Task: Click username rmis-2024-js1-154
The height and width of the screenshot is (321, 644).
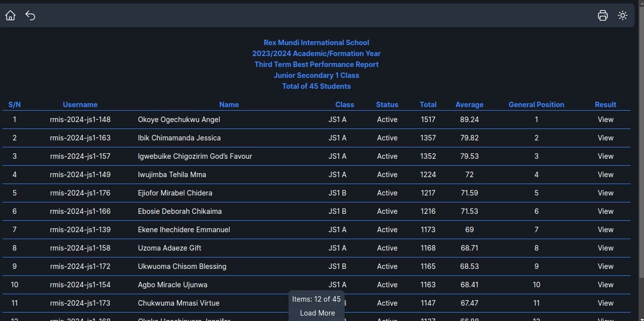Action: (80, 285)
